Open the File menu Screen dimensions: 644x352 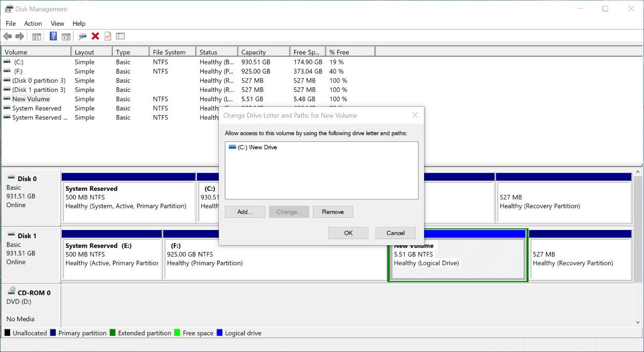pos(11,24)
